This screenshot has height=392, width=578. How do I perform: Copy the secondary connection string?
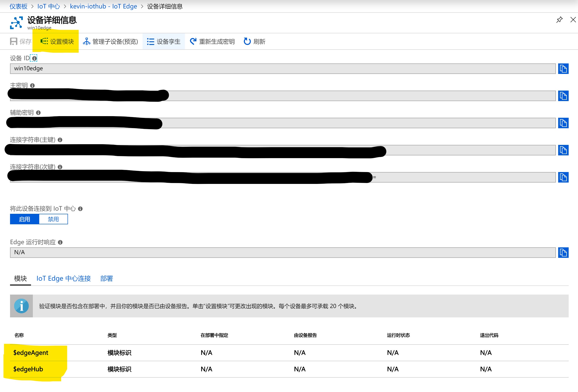coord(563,177)
